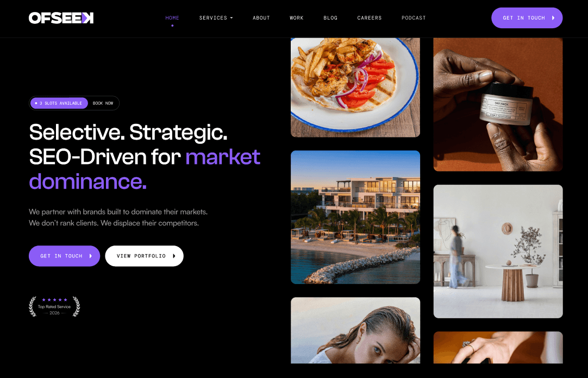588x378 pixels.
Task: Open the Top Rated Service 2026 badge
Action: pyautogui.click(x=54, y=306)
